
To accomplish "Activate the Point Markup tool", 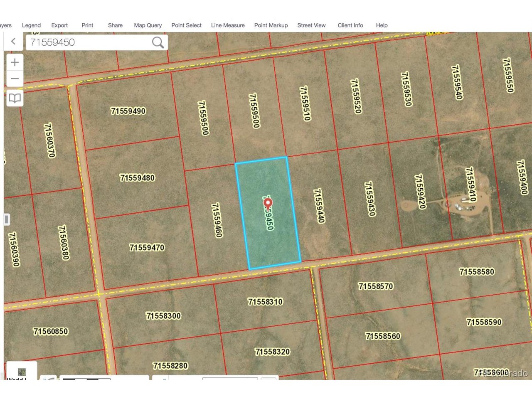I will point(271,25).
